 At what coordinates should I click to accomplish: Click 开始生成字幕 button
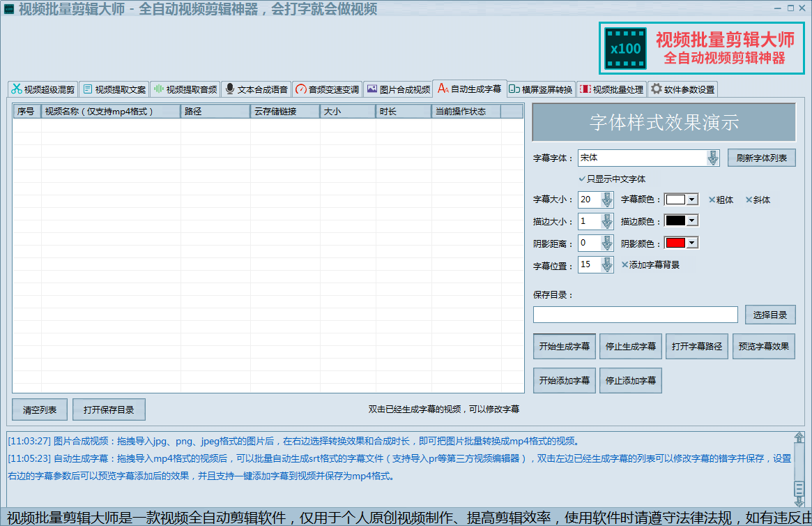pyautogui.click(x=565, y=346)
